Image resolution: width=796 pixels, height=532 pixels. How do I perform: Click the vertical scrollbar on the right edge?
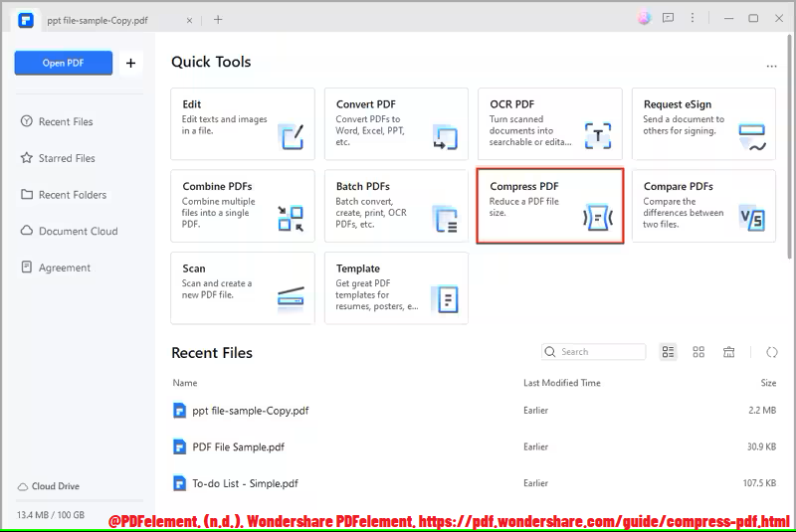pyautogui.click(x=791, y=147)
